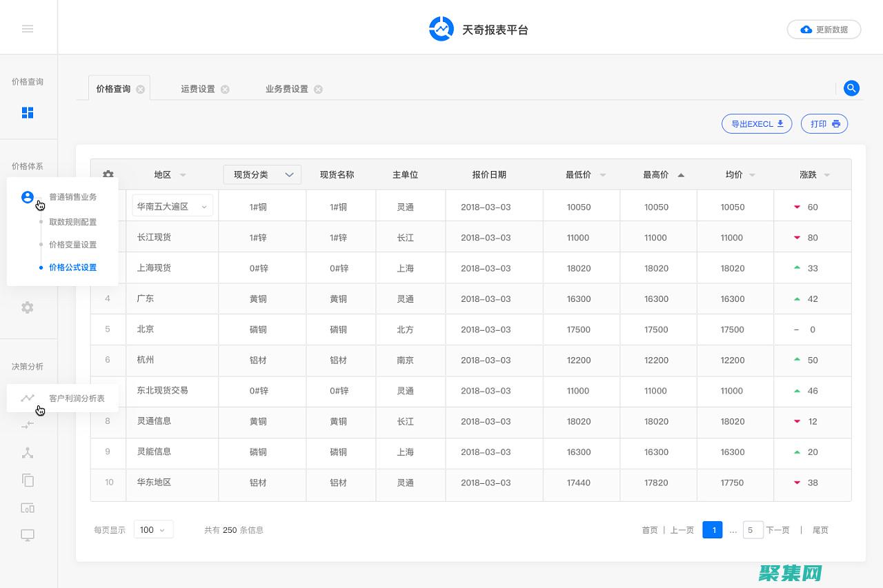Switch to the 业务费设置 tab
The width and height of the screenshot is (883, 588).
point(287,88)
